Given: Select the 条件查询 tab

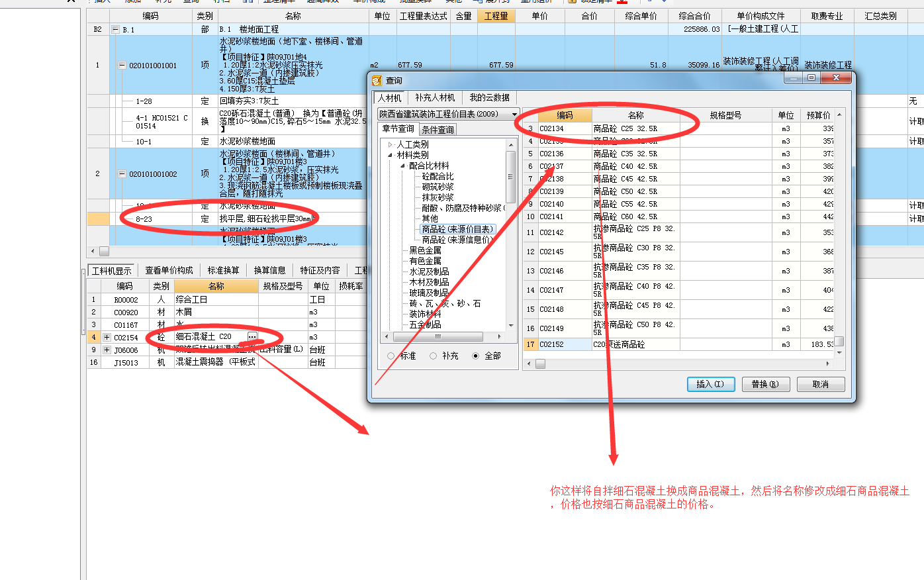Looking at the screenshot, I should (x=438, y=129).
